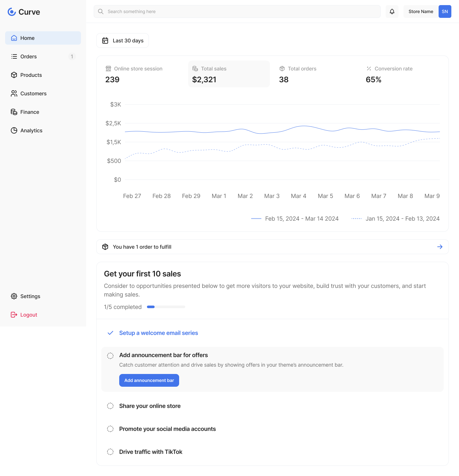Viewport: 459px width, 476px height.
Task: Click the Feb 27 axis label
Action: tap(132, 196)
